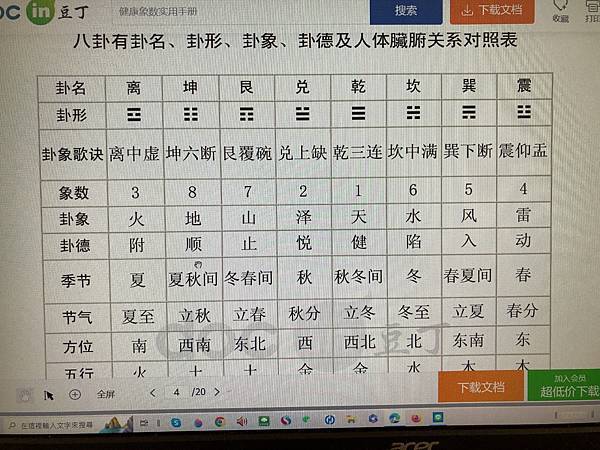Click the 兑 cell in 卦名 row
The height and width of the screenshot is (450, 600).
(302, 87)
